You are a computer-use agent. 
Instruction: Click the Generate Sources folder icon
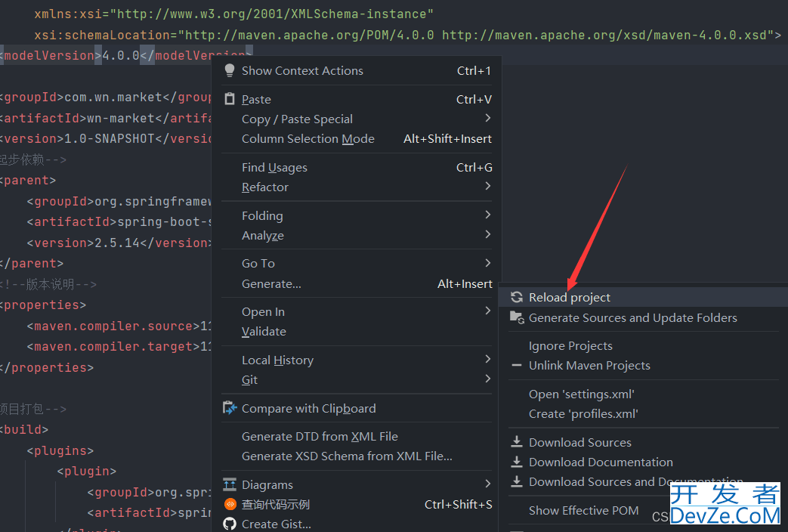[517, 317]
